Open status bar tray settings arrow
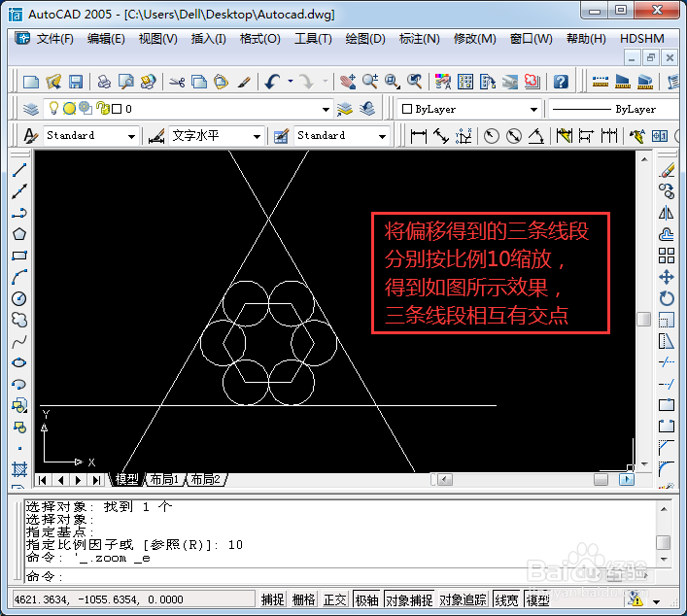 tap(656, 601)
